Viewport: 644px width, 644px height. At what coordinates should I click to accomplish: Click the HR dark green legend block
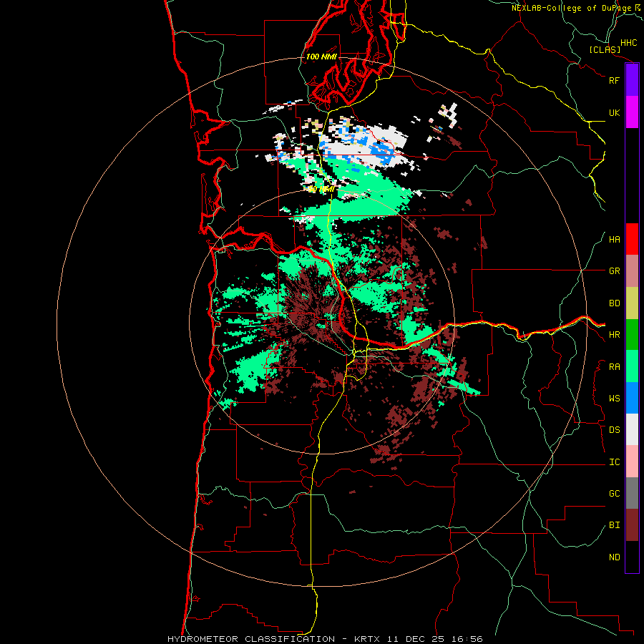pos(632,334)
